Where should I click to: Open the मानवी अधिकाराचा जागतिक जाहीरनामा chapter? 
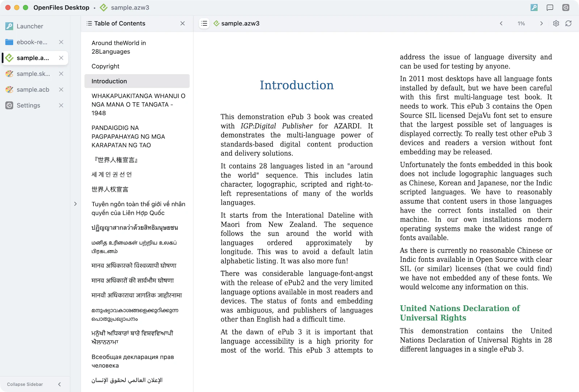[137, 295]
